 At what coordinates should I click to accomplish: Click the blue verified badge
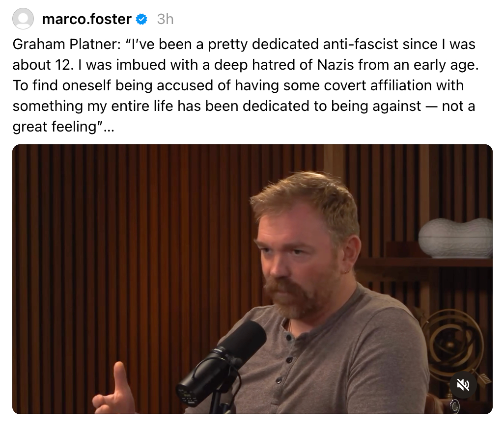coord(141,19)
